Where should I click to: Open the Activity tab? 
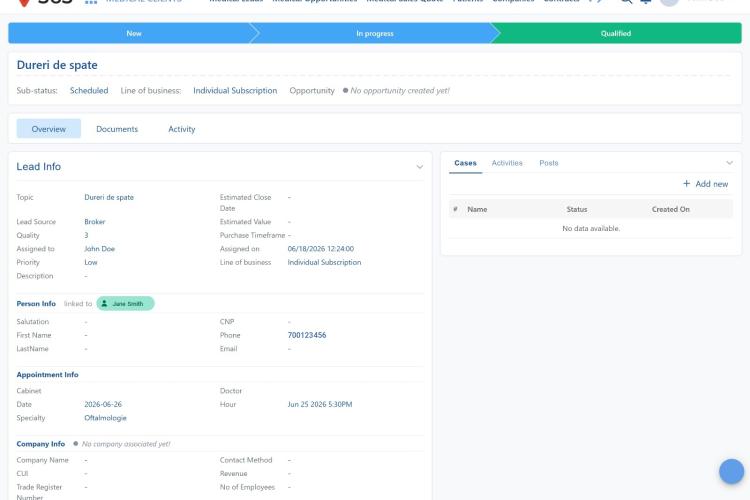point(182,129)
